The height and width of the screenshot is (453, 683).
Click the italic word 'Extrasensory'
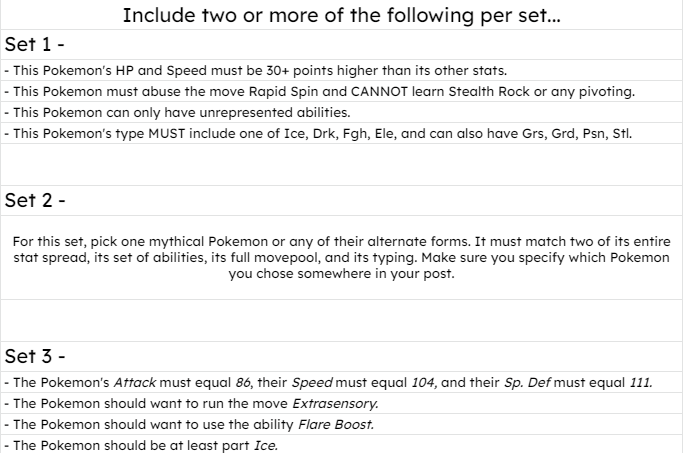[x=335, y=403]
